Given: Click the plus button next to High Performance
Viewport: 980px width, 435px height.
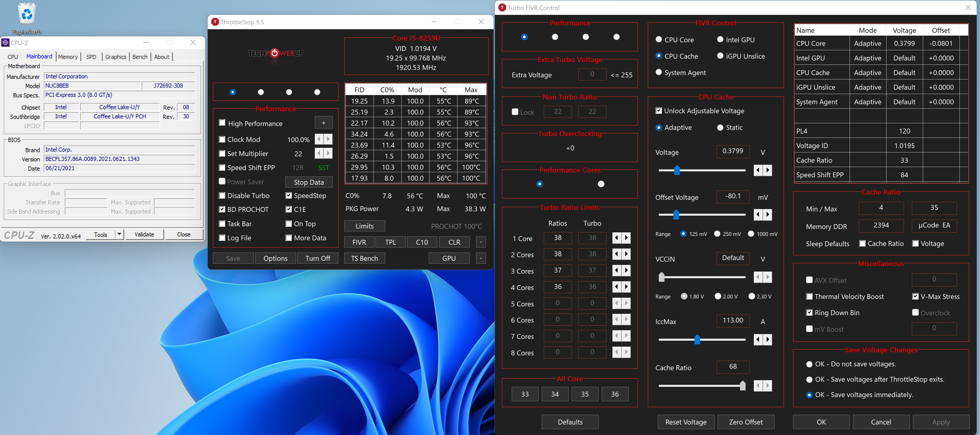Looking at the screenshot, I should (x=323, y=123).
